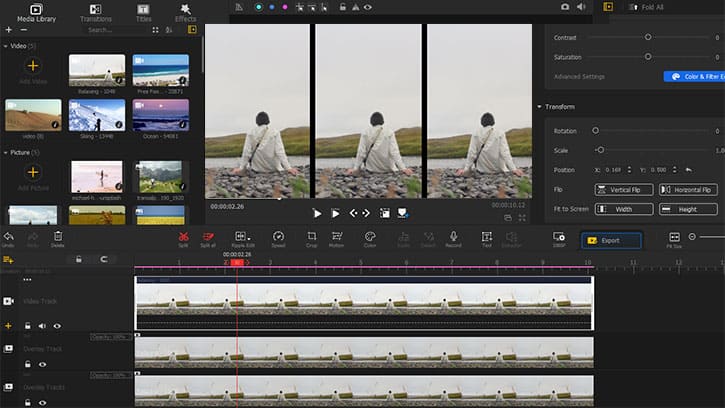Select the Crop tool
The width and height of the screenshot is (725, 408).
click(x=312, y=237)
